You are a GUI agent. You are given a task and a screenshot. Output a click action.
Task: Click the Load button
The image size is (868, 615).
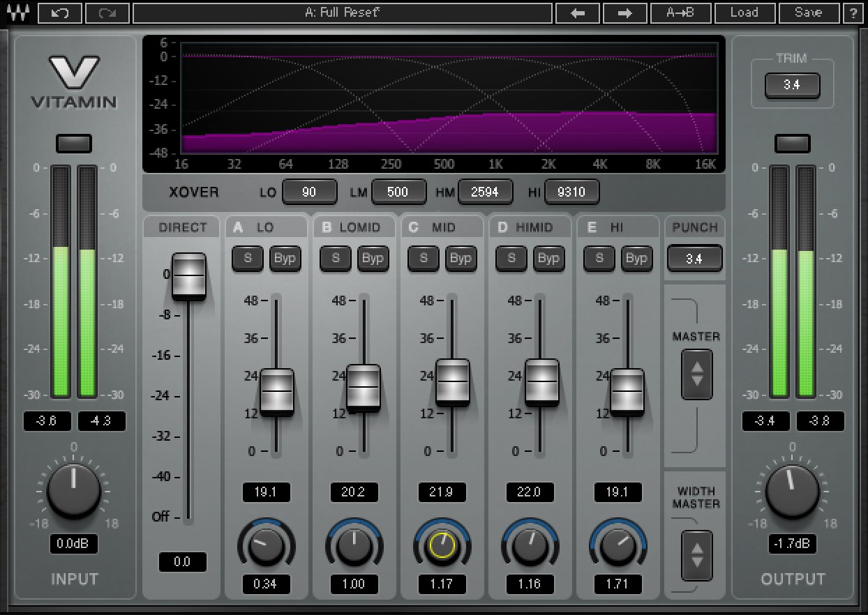coord(744,13)
